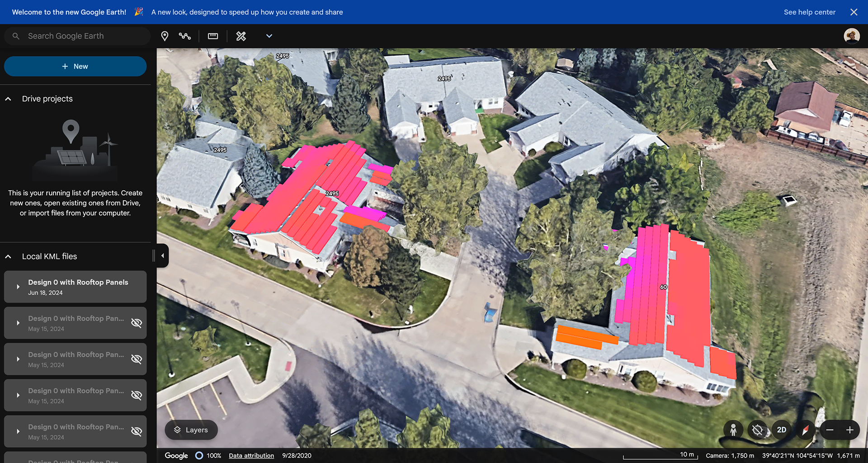
Task: Click the 9/28/2020 imagery date
Action: point(297,456)
